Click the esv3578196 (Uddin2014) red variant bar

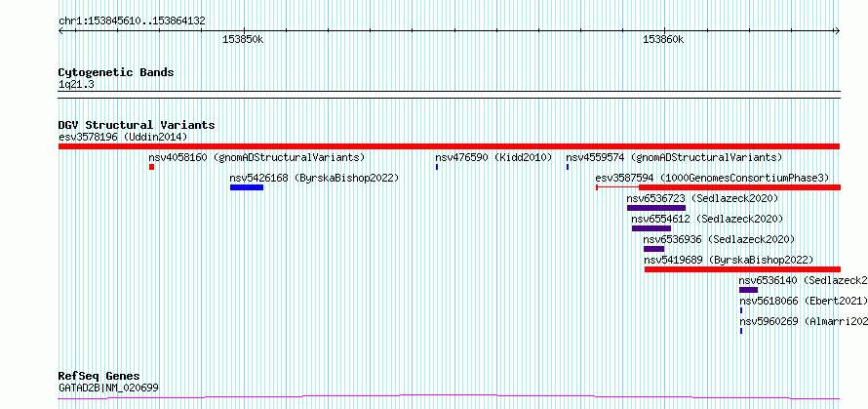[x=449, y=146]
